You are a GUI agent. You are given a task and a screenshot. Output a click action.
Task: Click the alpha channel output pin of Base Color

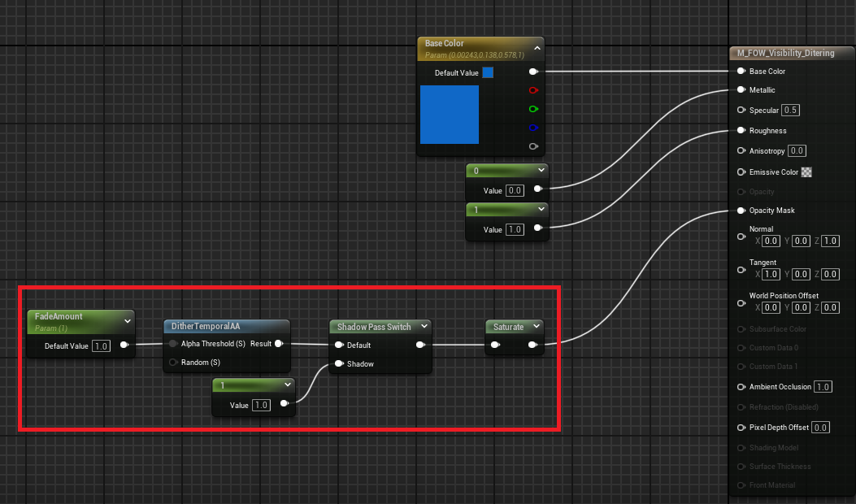[x=533, y=146]
